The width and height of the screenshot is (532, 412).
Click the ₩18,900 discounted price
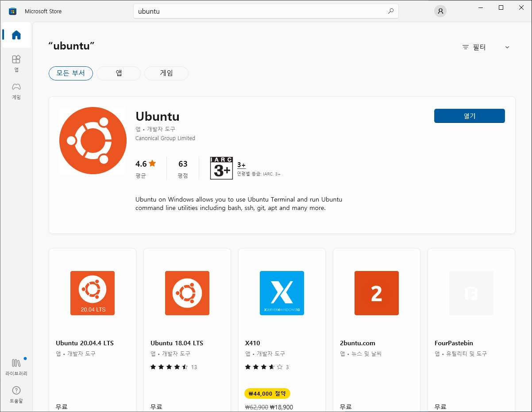pyautogui.click(x=281, y=408)
